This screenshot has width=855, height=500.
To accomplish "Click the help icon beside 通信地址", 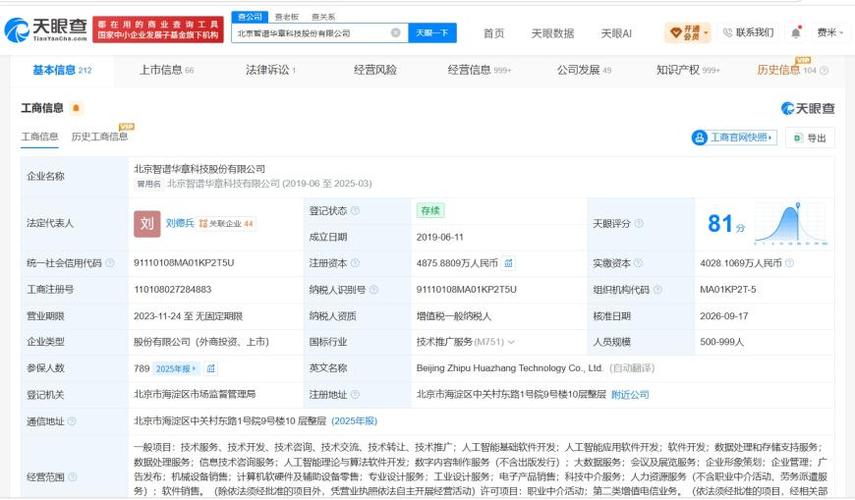I will click(71, 421).
